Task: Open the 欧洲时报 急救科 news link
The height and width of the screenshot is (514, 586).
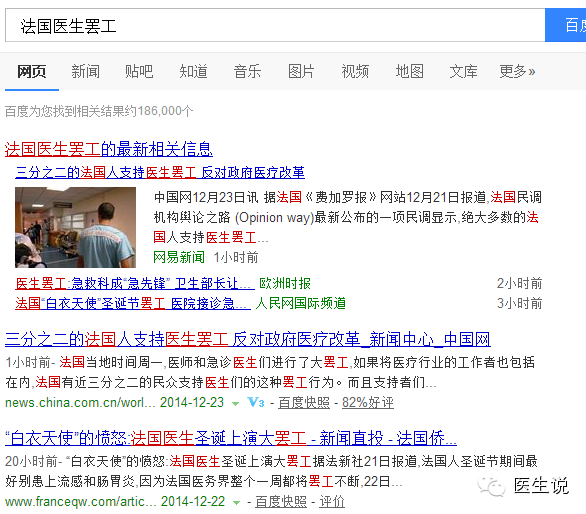Action: 135,284
